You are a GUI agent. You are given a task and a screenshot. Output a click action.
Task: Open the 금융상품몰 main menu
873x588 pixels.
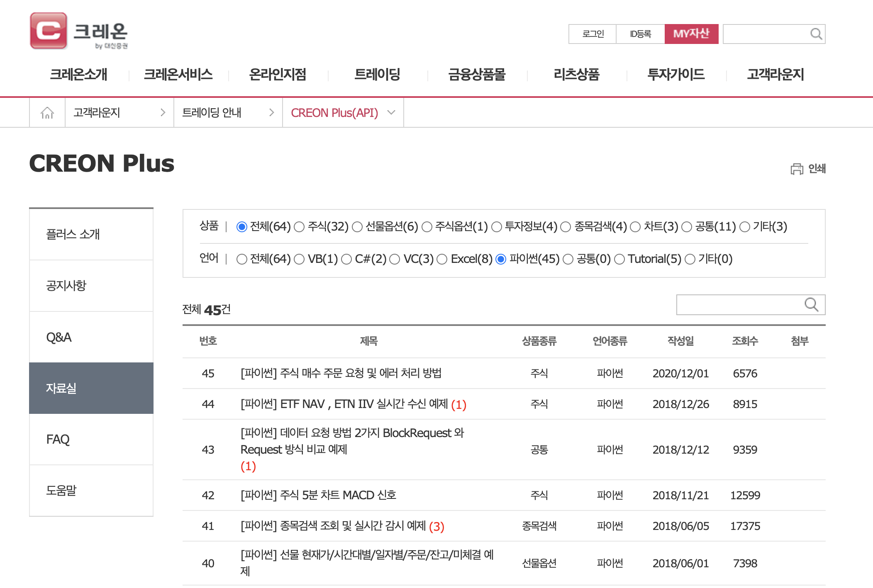tap(477, 75)
